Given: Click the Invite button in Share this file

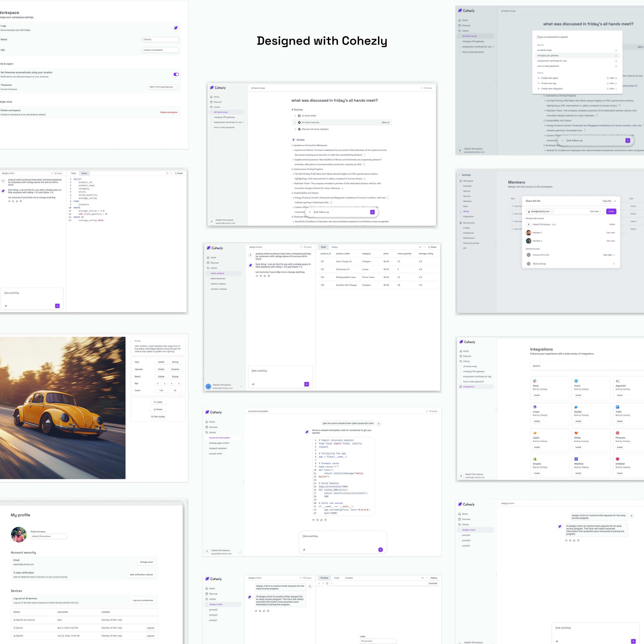Looking at the screenshot, I should click(611, 211).
